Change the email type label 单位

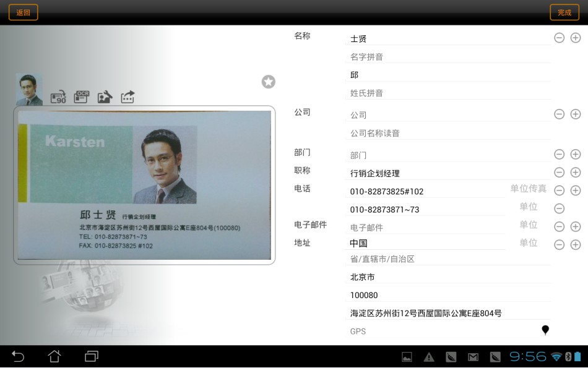(x=528, y=225)
